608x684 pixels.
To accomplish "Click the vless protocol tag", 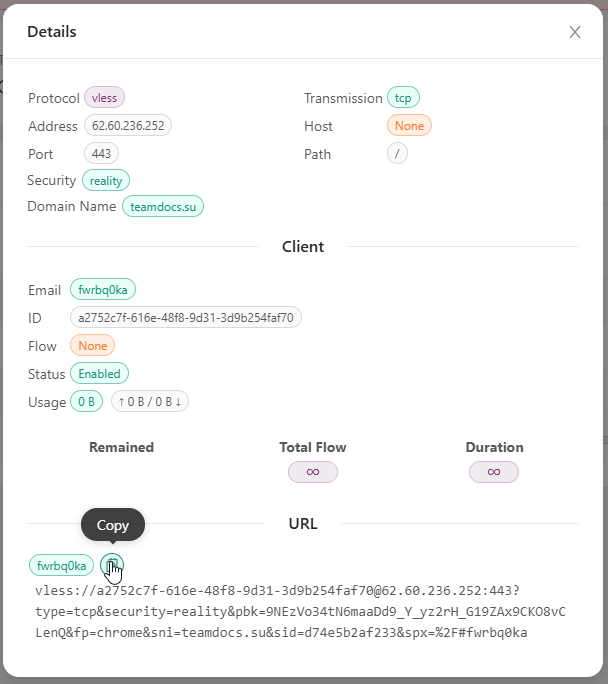I will 104,98.
